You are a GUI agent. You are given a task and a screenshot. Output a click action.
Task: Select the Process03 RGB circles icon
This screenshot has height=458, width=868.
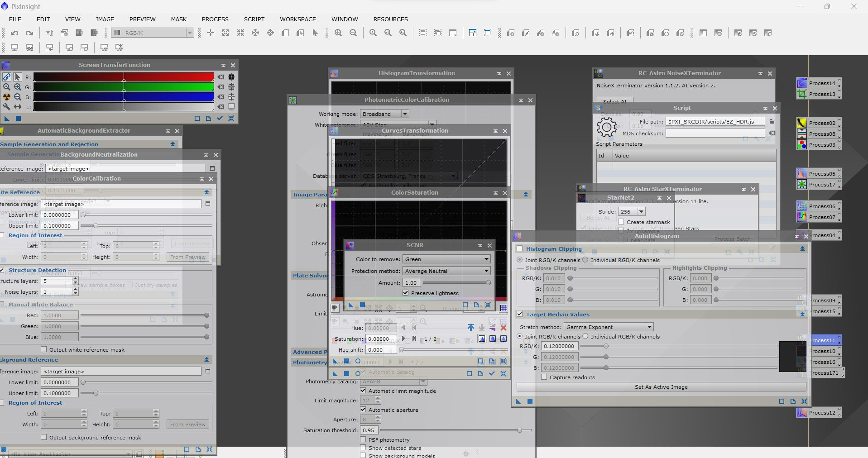tap(802, 145)
